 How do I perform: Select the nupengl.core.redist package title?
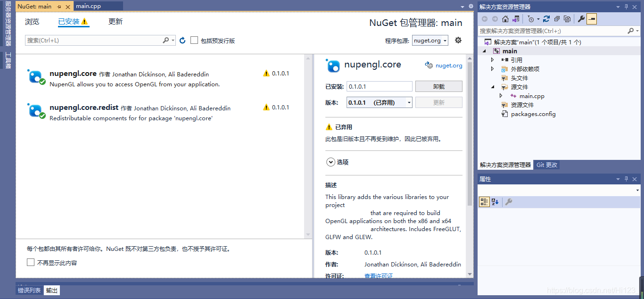[84, 108]
